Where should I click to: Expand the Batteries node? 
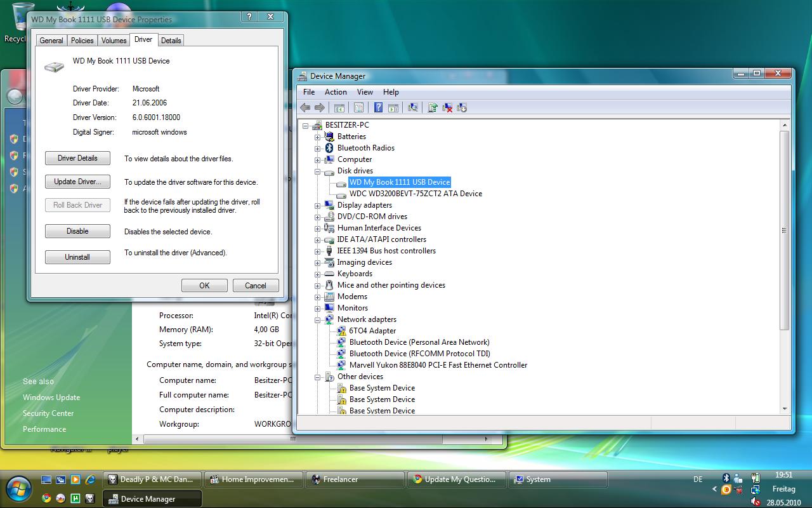[317, 137]
